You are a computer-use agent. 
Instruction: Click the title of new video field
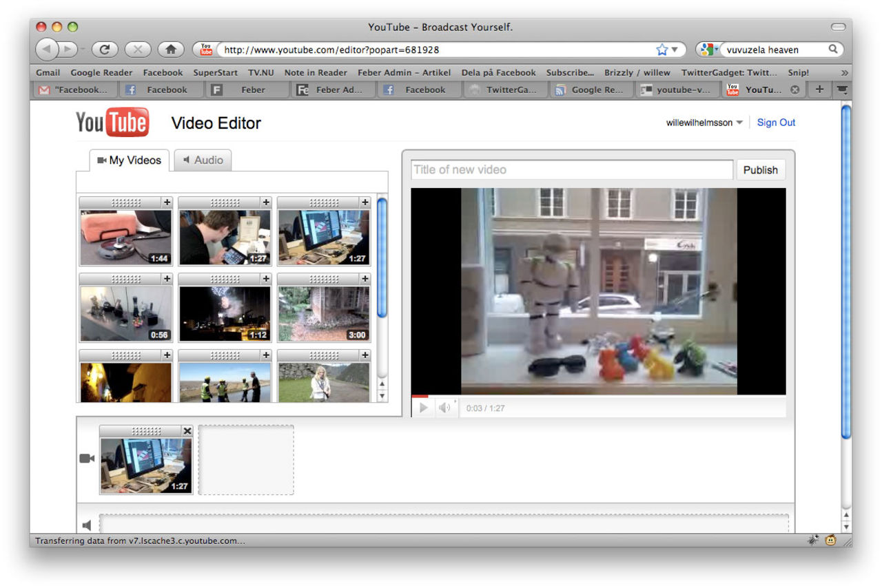click(571, 169)
